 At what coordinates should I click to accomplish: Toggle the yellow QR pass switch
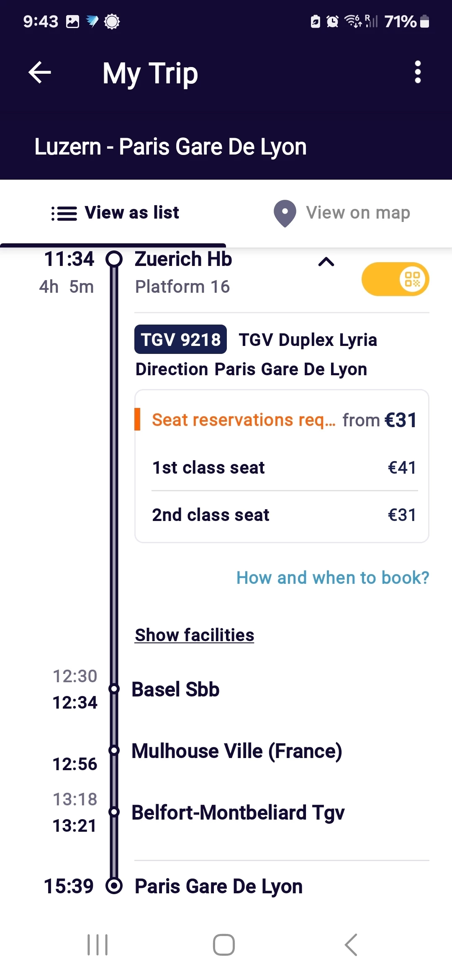pyautogui.click(x=395, y=279)
